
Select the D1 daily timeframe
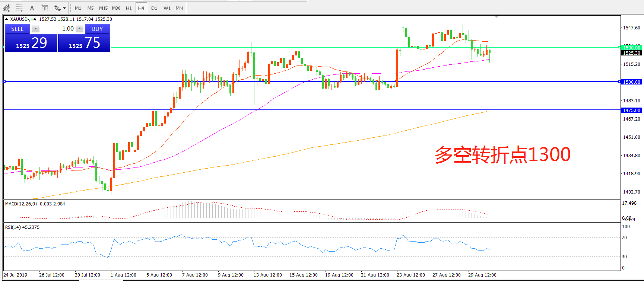(x=154, y=8)
